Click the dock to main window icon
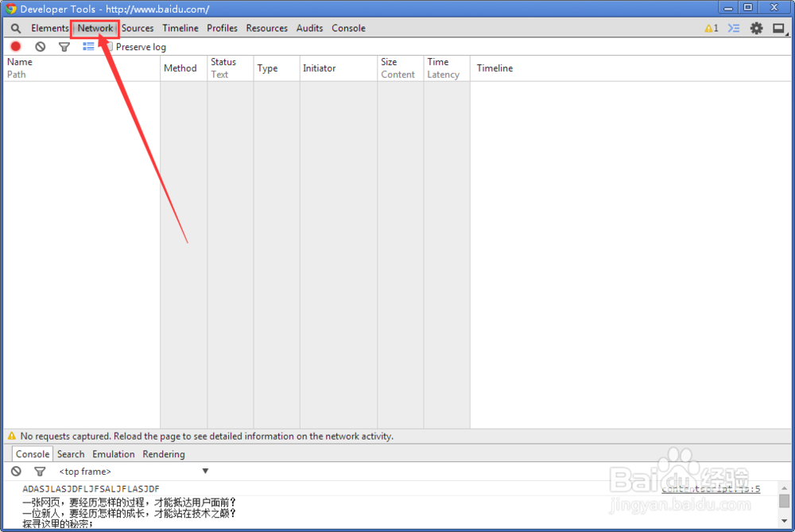The height and width of the screenshot is (532, 795). click(779, 29)
